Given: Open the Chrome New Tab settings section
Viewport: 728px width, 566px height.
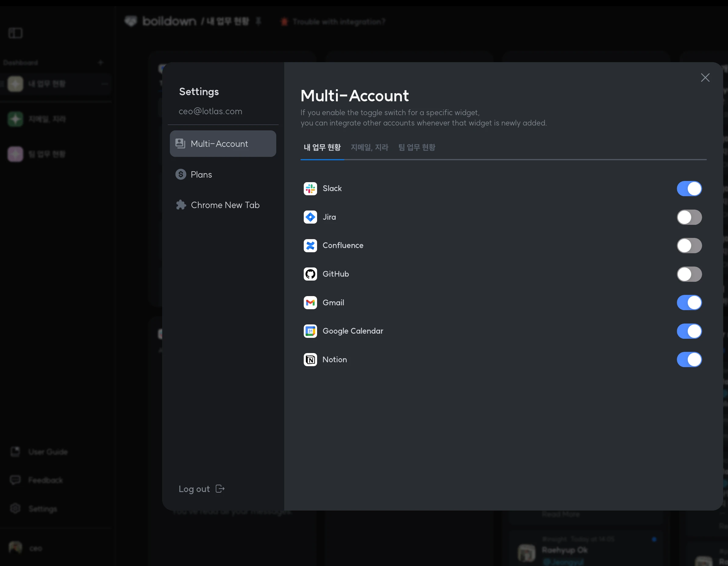Looking at the screenshot, I should click(x=223, y=205).
